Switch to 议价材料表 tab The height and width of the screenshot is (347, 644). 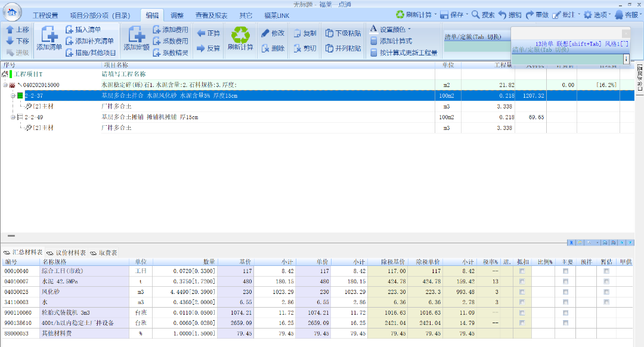[67, 253]
